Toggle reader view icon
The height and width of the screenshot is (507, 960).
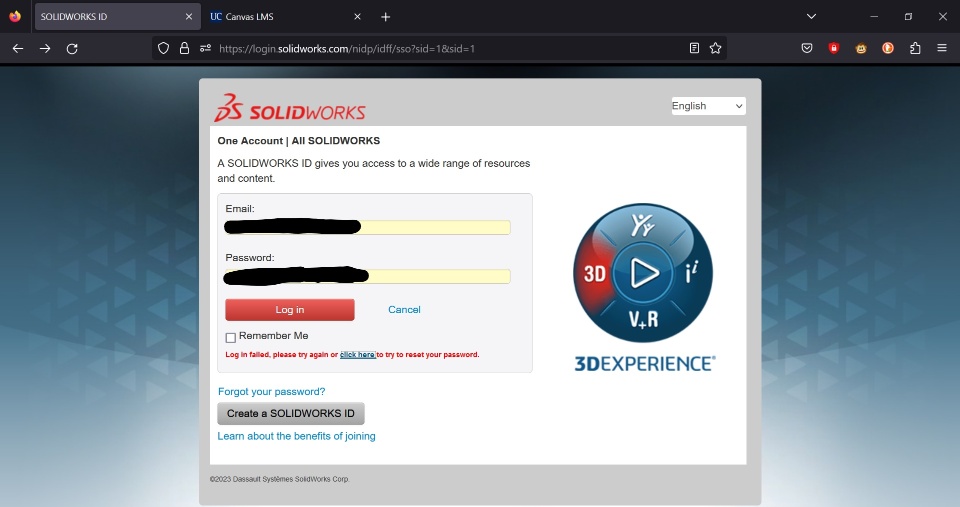[x=694, y=48]
